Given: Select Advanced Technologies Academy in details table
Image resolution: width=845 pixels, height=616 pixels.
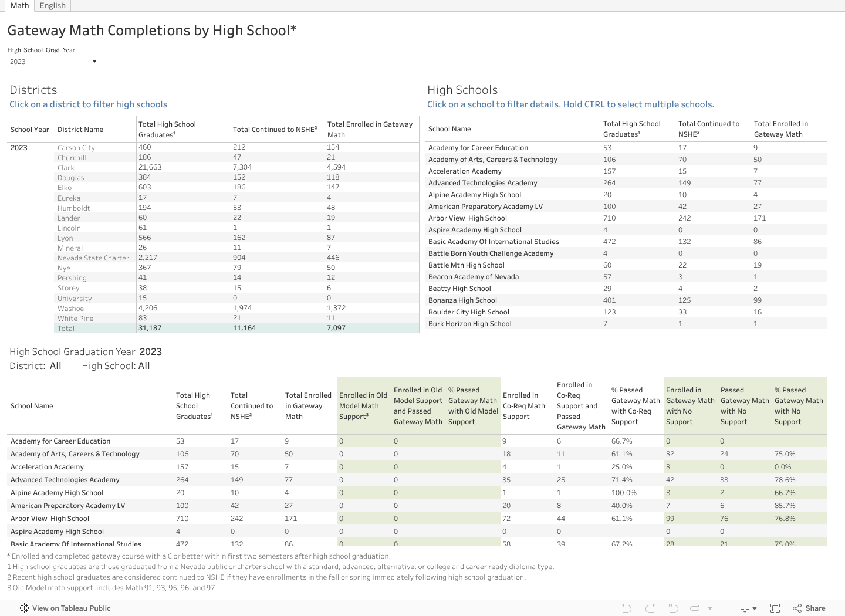Looking at the screenshot, I should tap(65, 480).
